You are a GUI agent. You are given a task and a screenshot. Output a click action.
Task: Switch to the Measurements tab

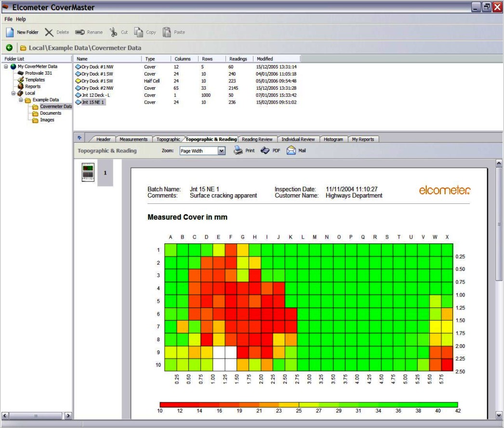point(133,139)
